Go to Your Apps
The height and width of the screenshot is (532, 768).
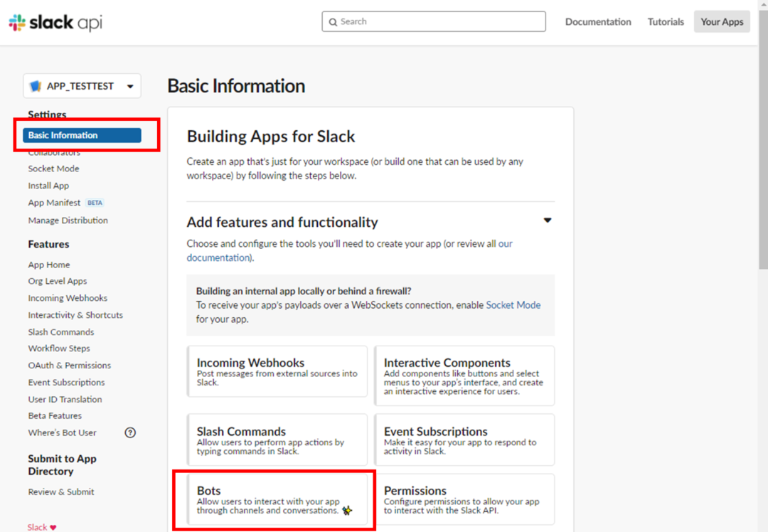click(x=722, y=21)
